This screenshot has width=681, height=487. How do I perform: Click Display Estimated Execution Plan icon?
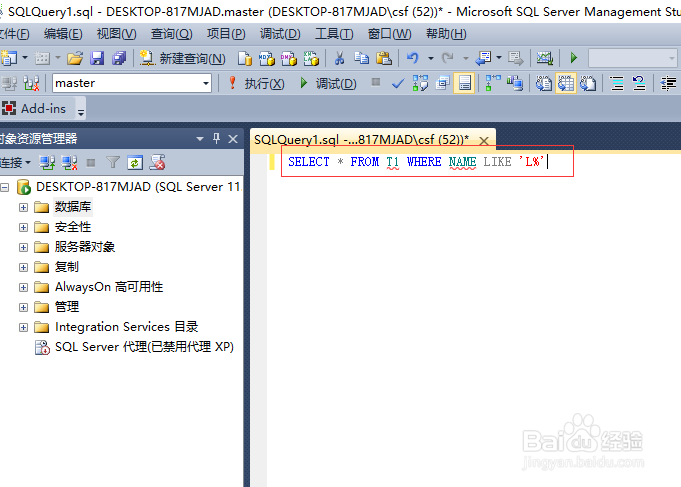[x=420, y=83]
